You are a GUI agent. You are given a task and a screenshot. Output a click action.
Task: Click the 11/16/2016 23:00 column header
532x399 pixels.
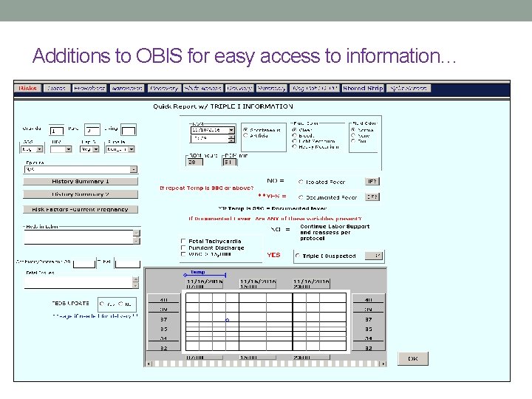click(x=311, y=284)
